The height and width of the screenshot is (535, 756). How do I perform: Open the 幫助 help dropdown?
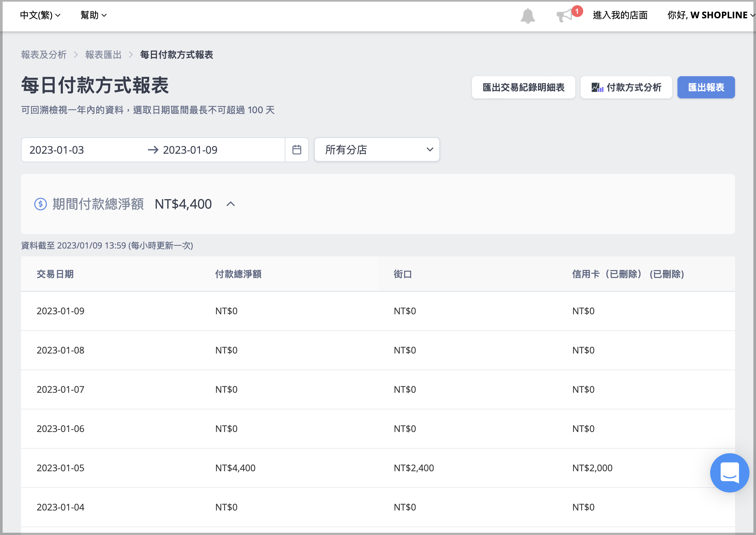pos(94,15)
